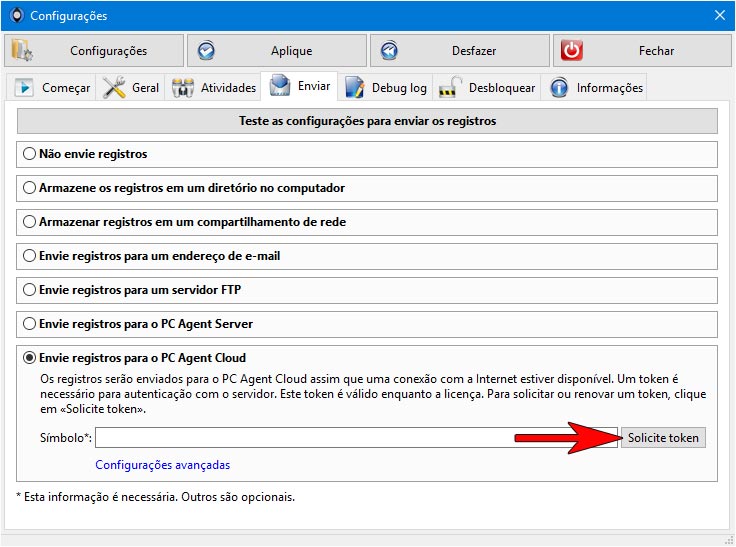Viewport: 736px width, 547px height.
Task: Click the Informações info icon
Action: tap(559, 88)
